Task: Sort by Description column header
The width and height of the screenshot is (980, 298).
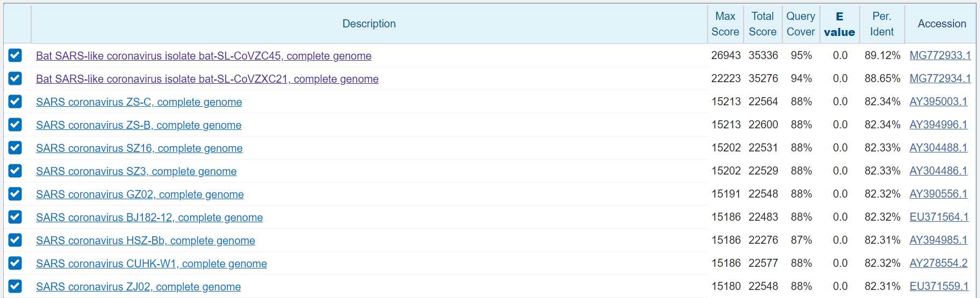Action: 369,24
